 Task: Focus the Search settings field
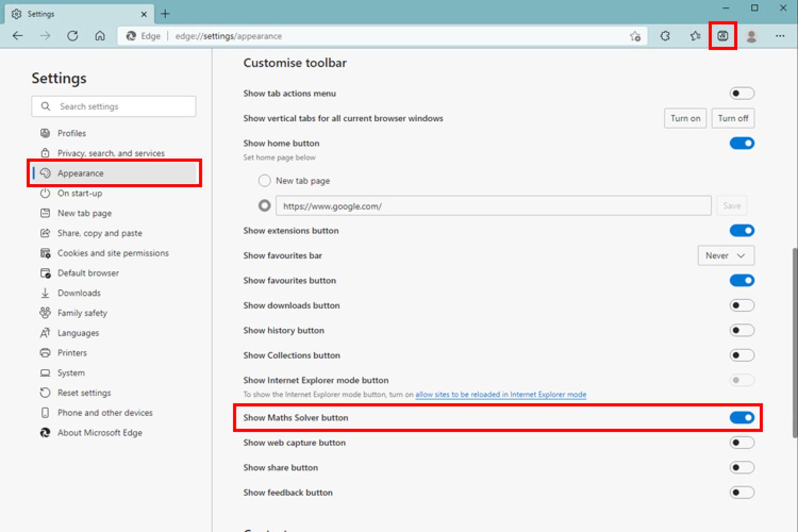pos(113,106)
